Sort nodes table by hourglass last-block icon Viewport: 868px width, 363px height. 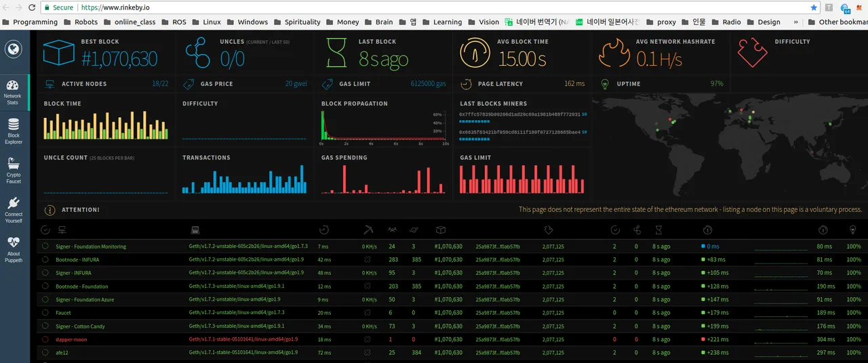[658, 230]
